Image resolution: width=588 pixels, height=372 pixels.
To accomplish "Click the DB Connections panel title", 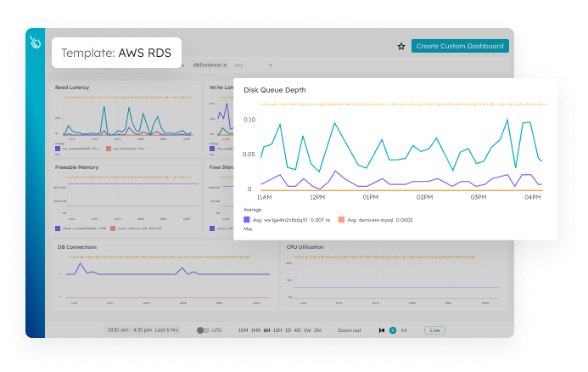I will (x=77, y=247).
